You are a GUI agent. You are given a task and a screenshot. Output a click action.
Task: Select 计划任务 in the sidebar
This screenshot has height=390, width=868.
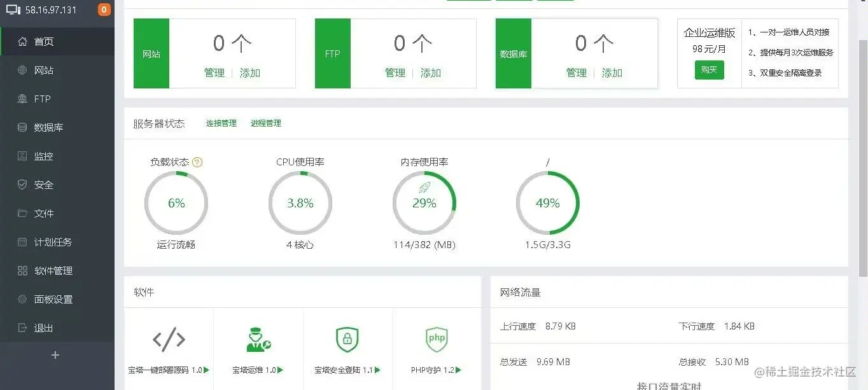pyautogui.click(x=57, y=242)
